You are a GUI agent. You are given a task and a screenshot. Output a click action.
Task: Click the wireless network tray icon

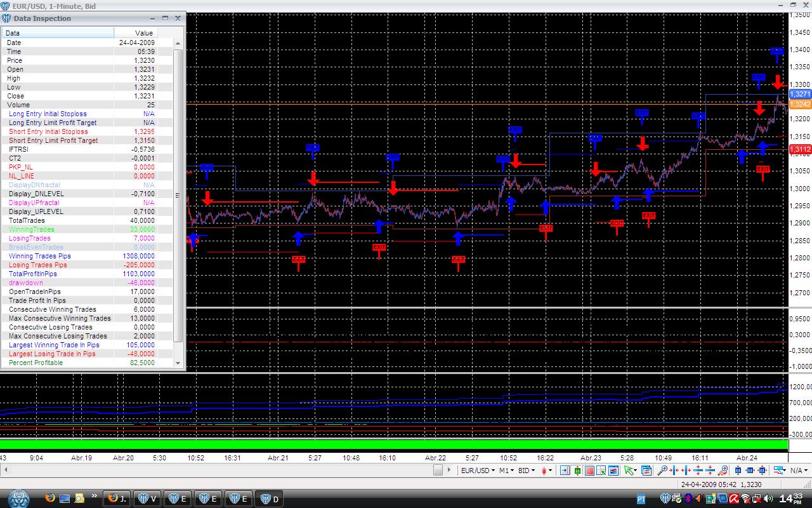click(746, 498)
